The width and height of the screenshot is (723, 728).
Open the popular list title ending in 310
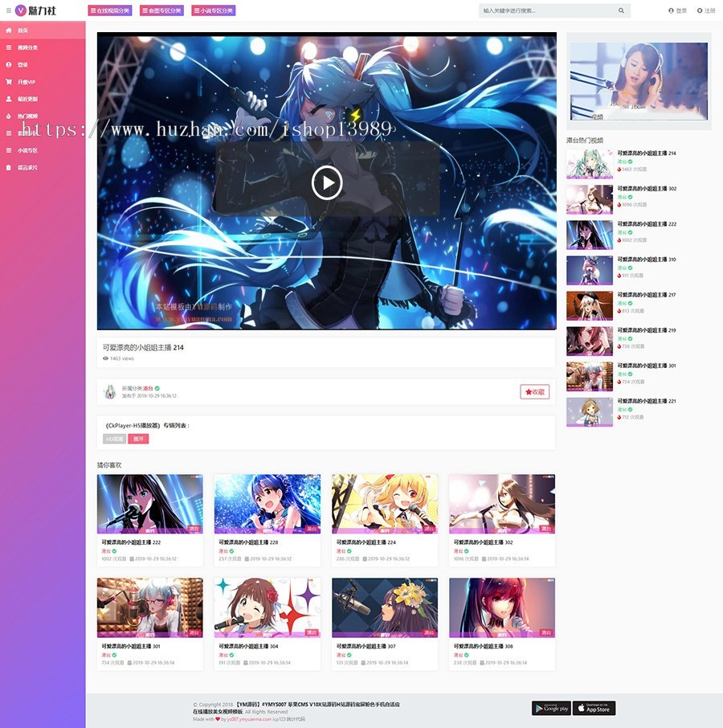pos(647,260)
